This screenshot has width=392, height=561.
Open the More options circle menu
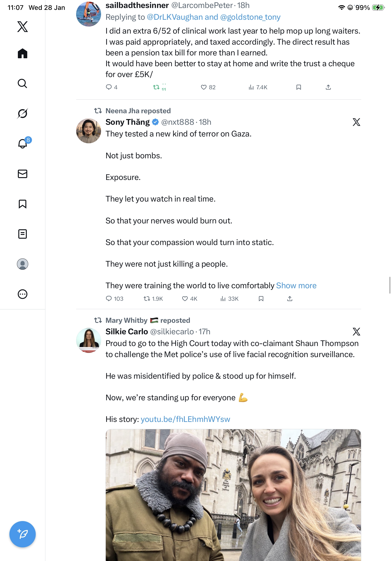point(23,294)
